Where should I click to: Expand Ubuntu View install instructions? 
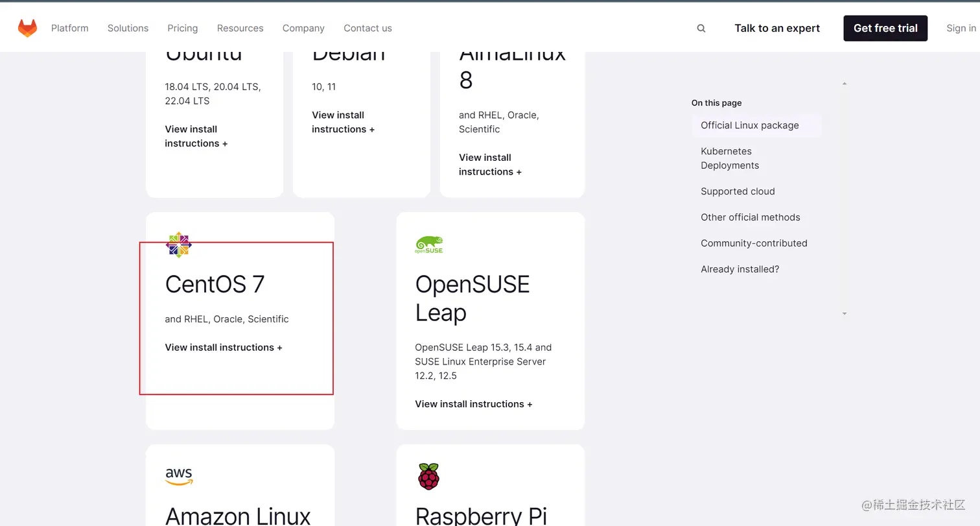click(196, 136)
